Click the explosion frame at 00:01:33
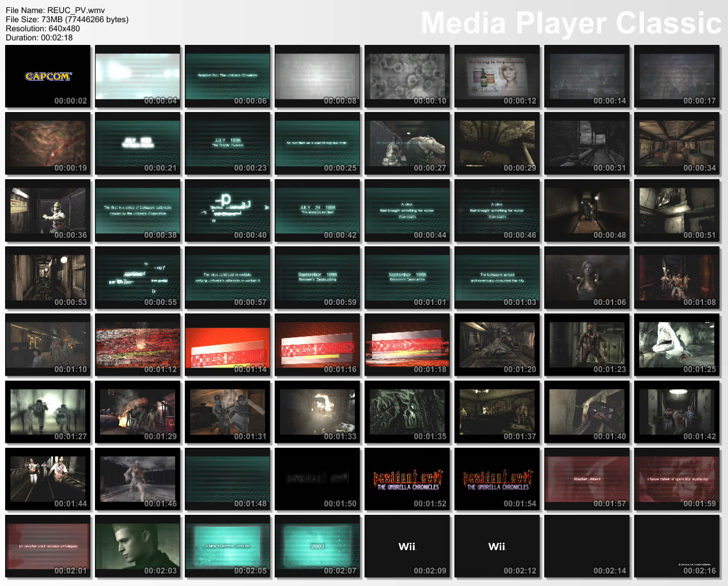This screenshot has height=586, width=728. tap(317, 412)
